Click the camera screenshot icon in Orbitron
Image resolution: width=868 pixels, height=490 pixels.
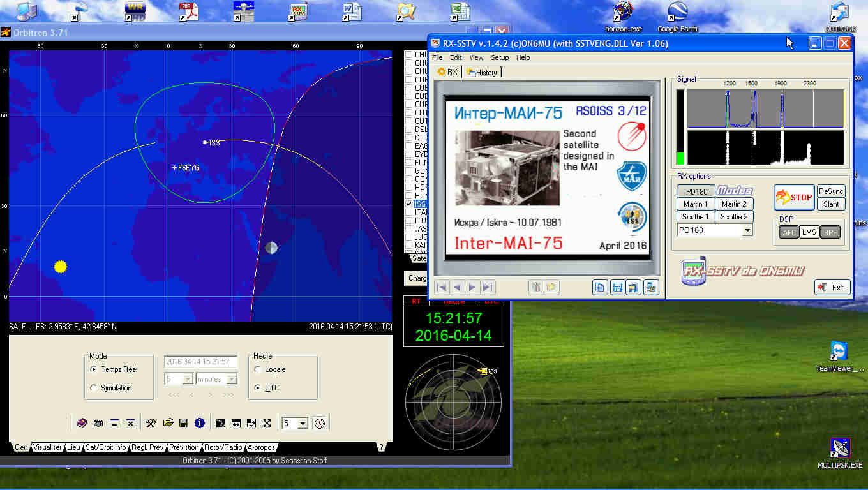[98, 423]
